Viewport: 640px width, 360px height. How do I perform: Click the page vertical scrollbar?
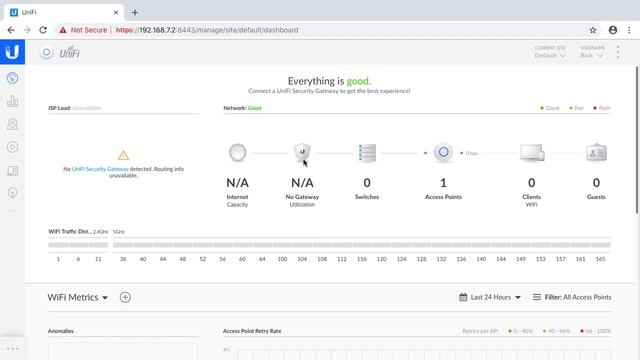pos(637,139)
